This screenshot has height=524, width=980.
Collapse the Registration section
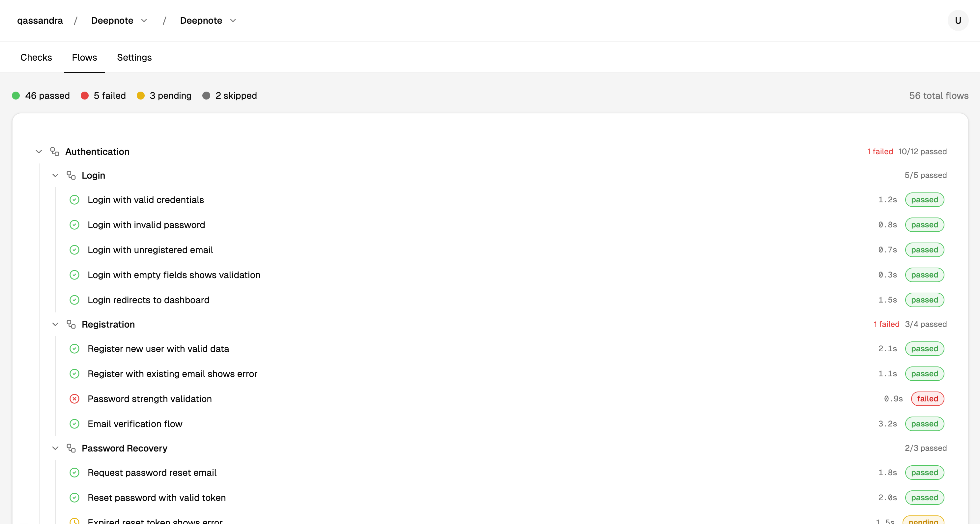[x=56, y=324]
